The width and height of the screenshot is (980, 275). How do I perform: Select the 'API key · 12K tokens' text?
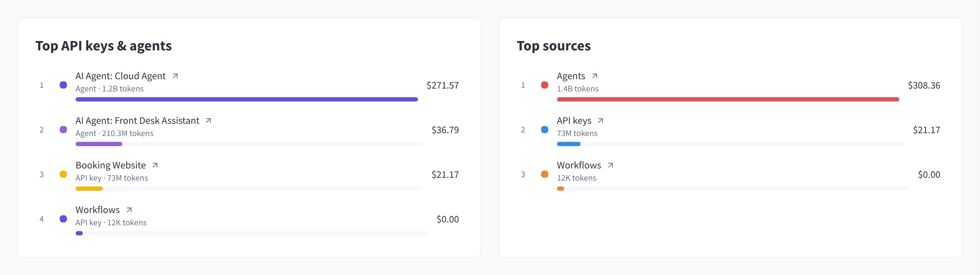tap(111, 222)
